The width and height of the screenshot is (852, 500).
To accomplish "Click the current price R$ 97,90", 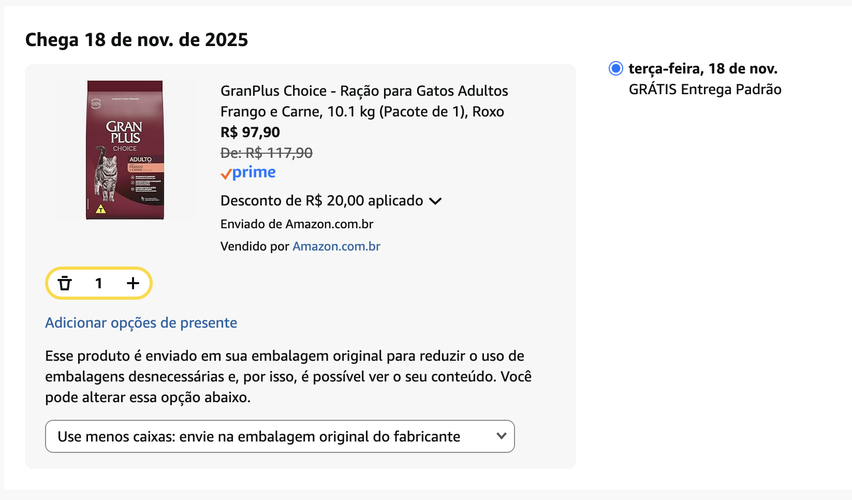I will click(x=250, y=132).
